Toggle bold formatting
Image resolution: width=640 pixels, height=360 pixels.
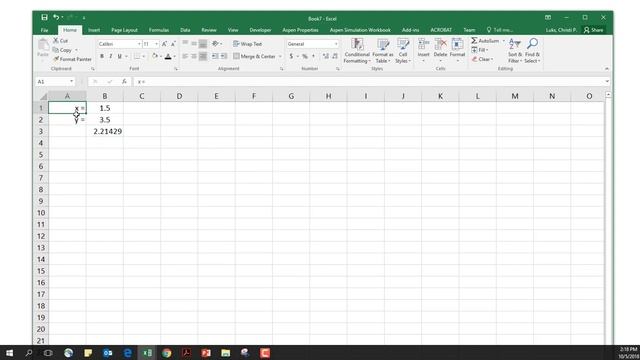click(102, 56)
